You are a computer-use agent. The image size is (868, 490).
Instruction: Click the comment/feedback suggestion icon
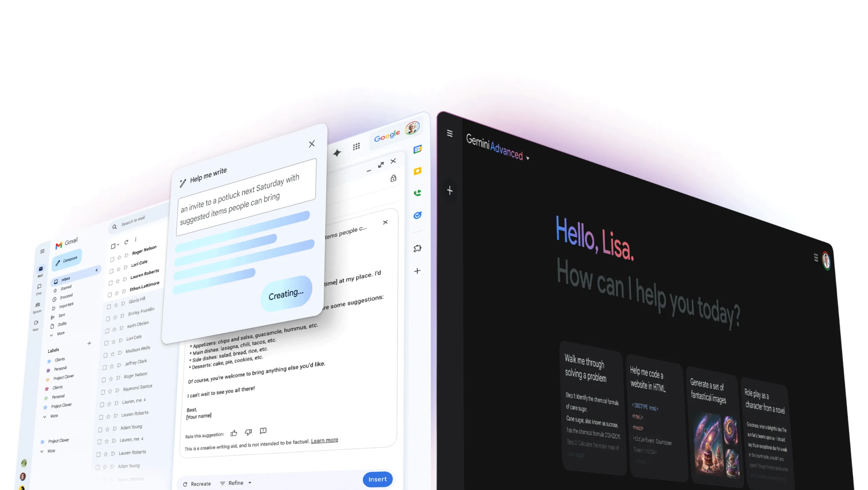[x=263, y=431]
